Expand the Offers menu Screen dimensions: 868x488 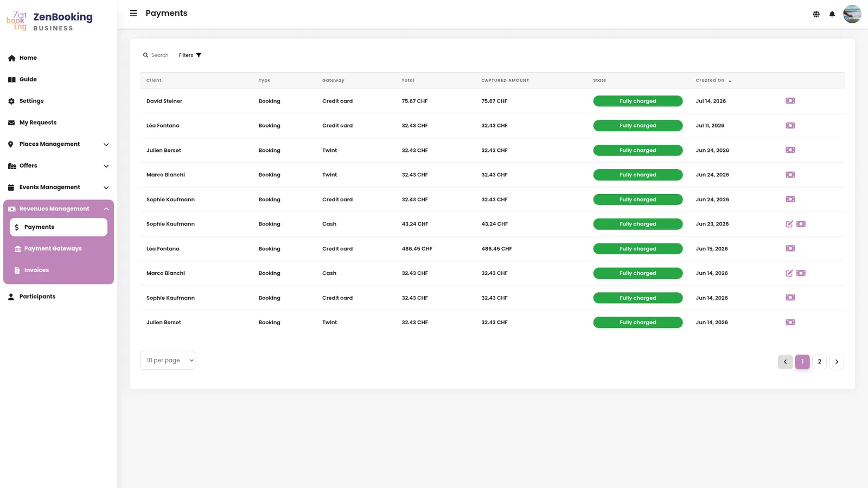(x=59, y=166)
